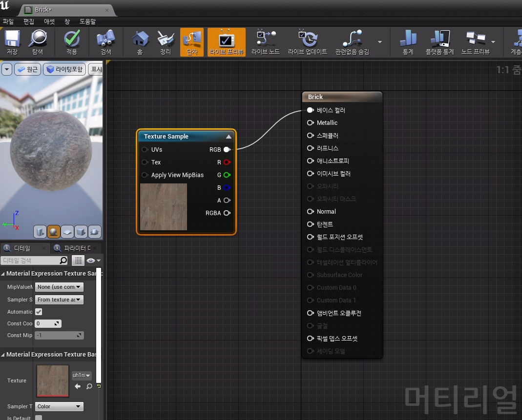
Task: Click the blue B output pin
Action: (227, 187)
